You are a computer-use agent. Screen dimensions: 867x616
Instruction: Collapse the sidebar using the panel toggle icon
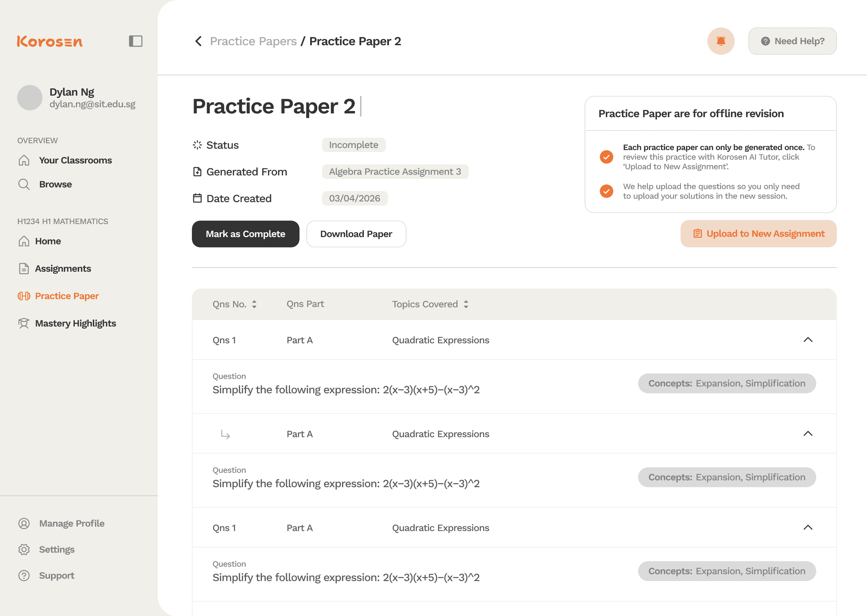pos(135,40)
